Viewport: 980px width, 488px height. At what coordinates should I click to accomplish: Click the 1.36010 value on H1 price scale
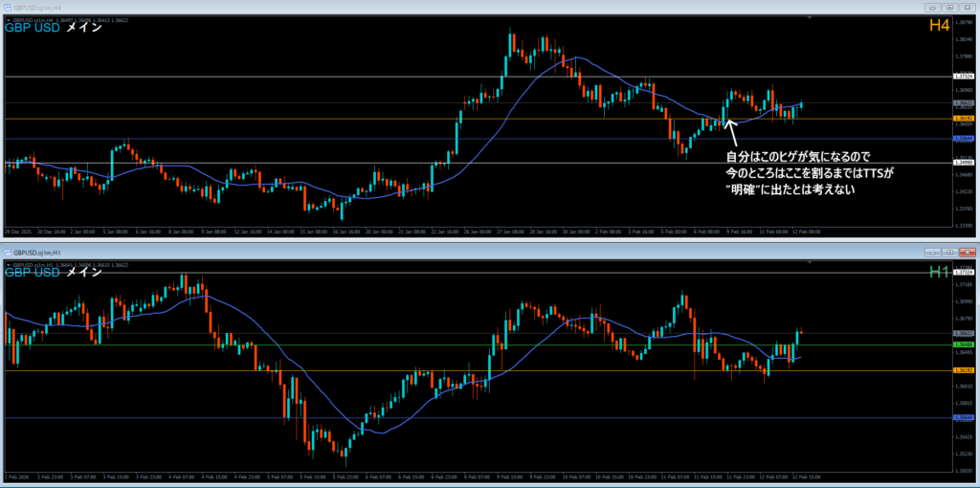(963, 387)
